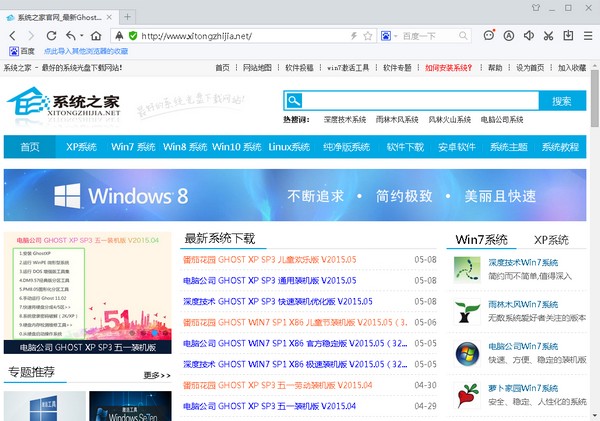Open the scissors screenshot tool
Screen dimensions: 600x421
[x=548, y=36]
